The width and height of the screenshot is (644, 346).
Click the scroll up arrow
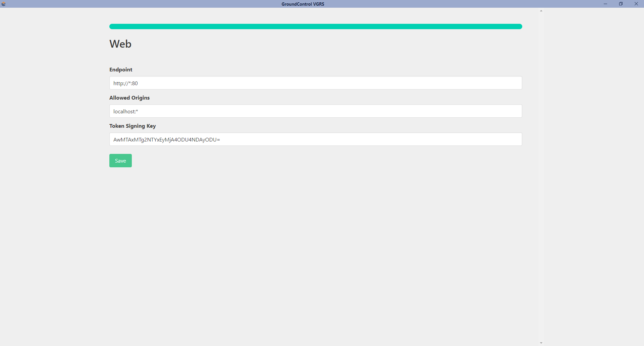tap(541, 11)
